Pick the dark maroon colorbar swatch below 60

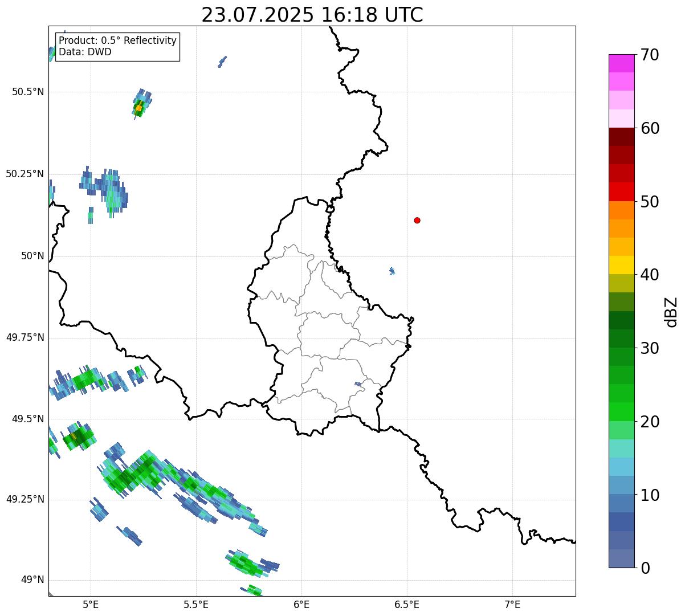[621, 137]
